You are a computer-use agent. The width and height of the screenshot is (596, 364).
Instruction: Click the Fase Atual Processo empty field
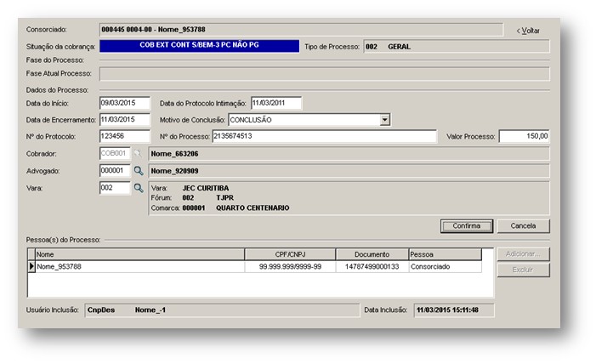[324, 74]
